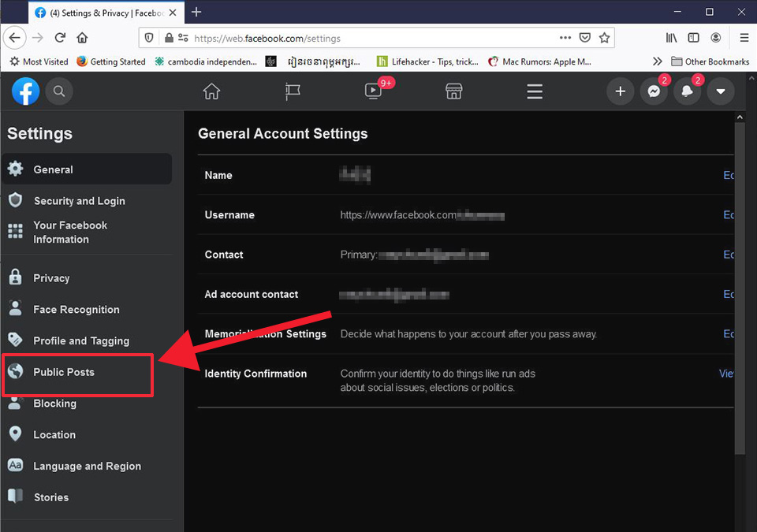757x532 pixels.
Task: Open the Mac Rumors bookmark
Action: (539, 61)
